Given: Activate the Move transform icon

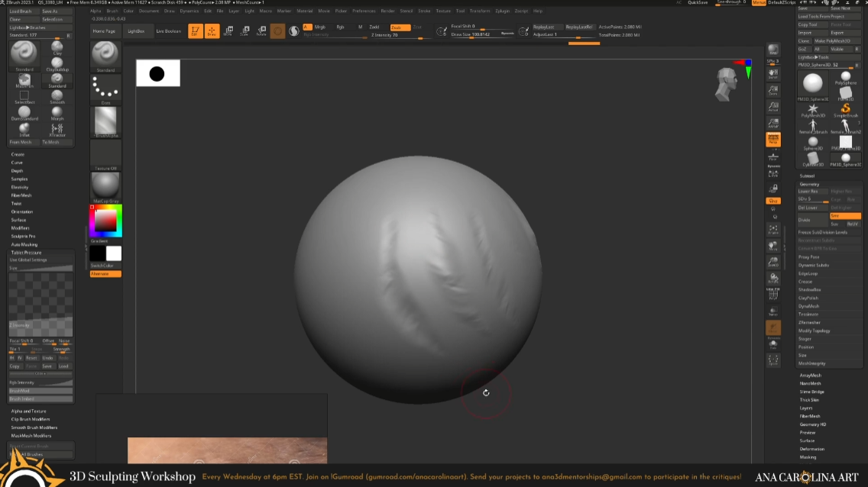Looking at the screenshot, I should coord(228,31).
